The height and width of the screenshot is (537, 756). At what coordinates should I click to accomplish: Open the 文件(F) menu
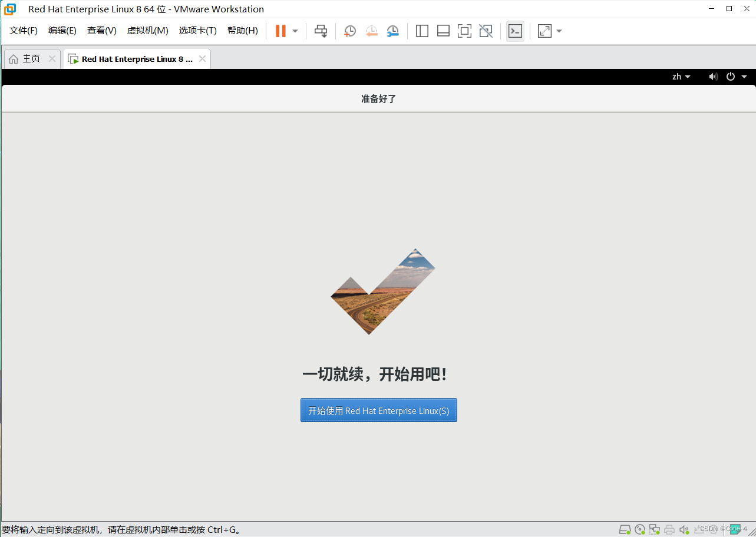coord(24,31)
